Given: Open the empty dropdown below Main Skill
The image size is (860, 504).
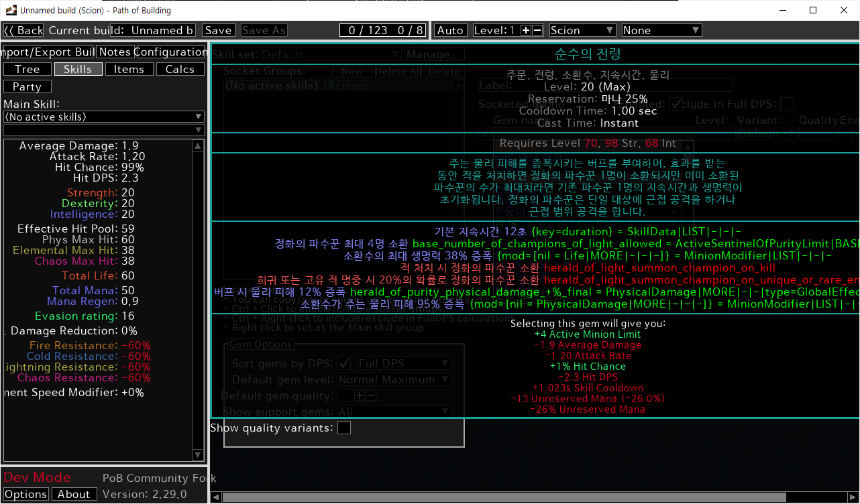Looking at the screenshot, I should tap(103, 129).
